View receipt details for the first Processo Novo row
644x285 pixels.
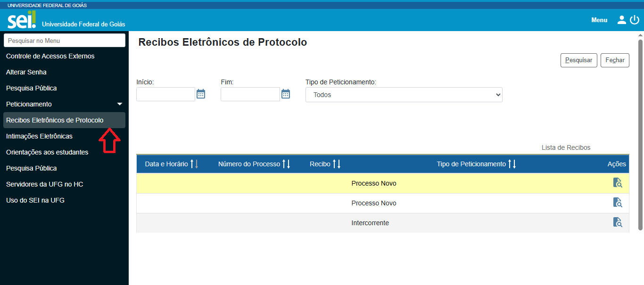tap(618, 183)
